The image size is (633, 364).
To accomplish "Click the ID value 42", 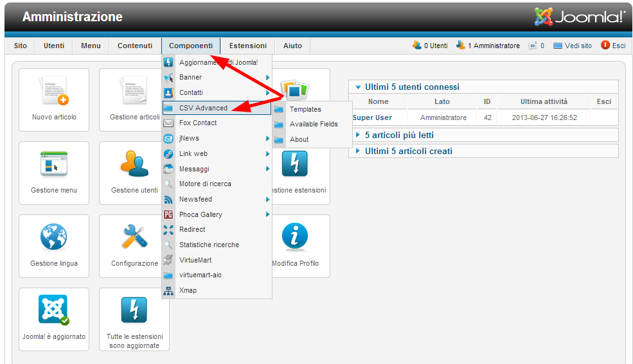I will [x=488, y=117].
